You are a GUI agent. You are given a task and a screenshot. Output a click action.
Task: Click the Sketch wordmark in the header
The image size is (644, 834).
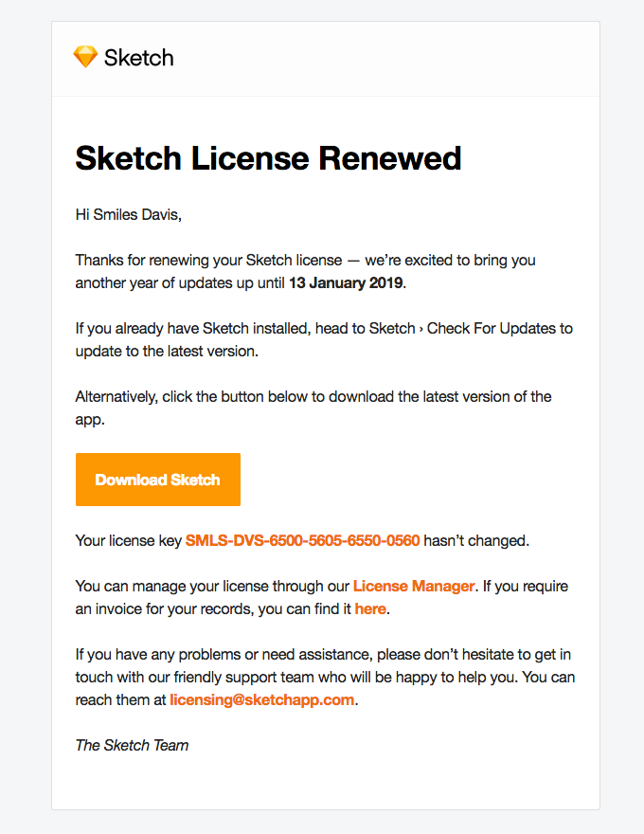click(x=138, y=58)
